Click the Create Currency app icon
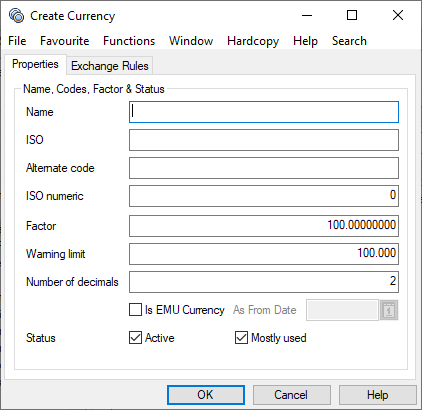 tap(16, 15)
